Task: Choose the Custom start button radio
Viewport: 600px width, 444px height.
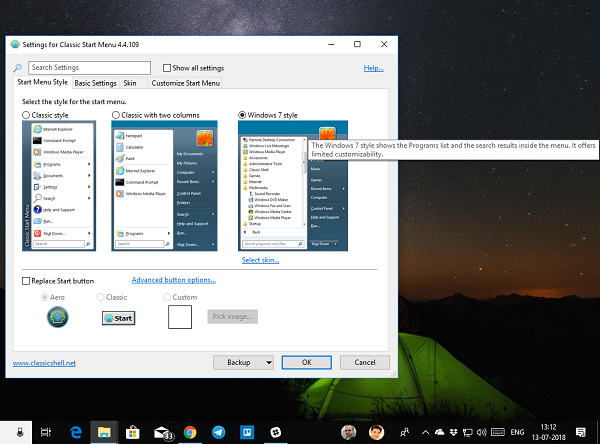Action: point(167,297)
